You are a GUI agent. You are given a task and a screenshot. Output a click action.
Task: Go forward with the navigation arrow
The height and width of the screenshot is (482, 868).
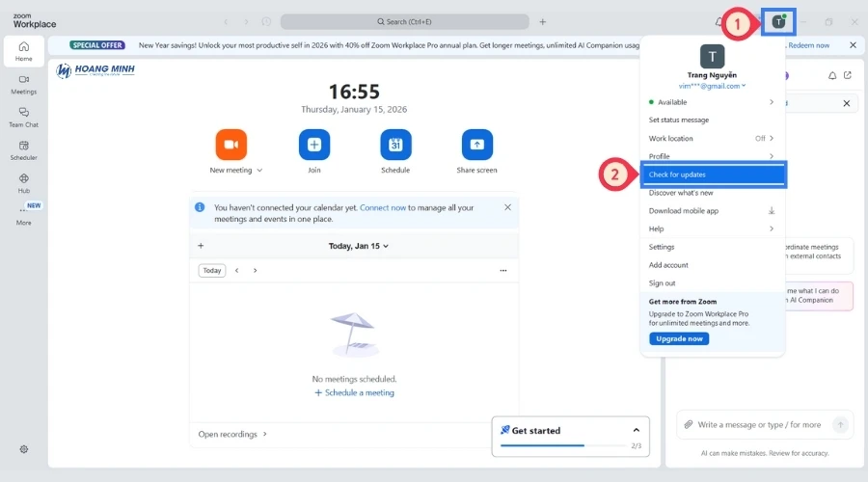pos(246,21)
